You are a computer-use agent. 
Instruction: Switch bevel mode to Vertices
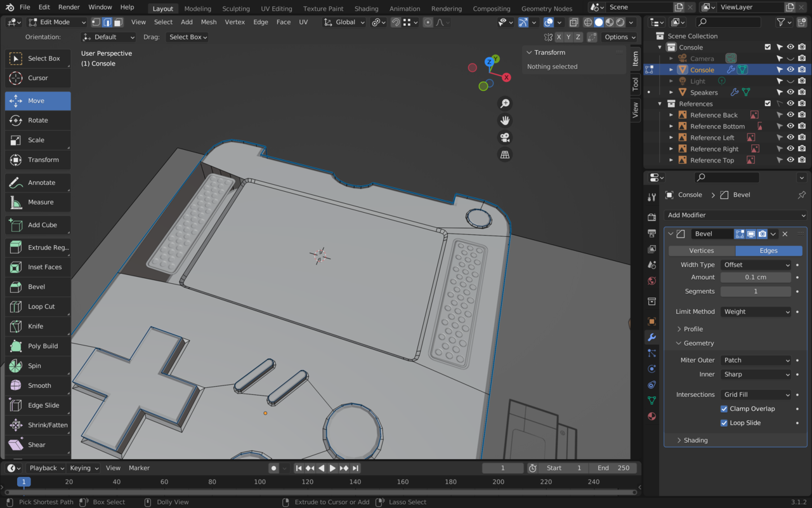click(701, 251)
